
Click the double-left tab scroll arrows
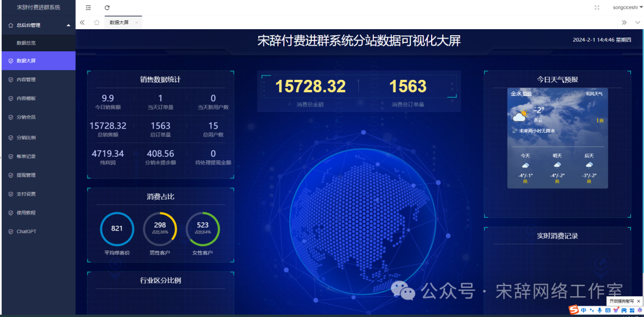click(82, 23)
